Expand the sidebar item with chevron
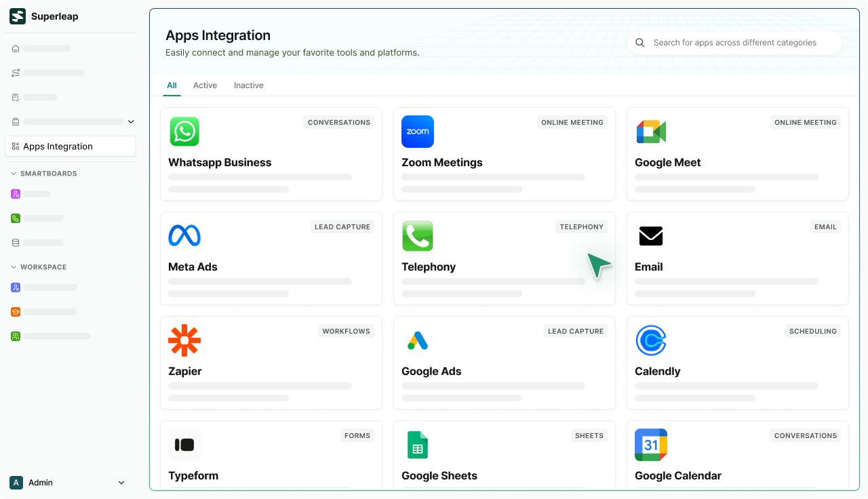This screenshot has width=868, height=499. (131, 122)
